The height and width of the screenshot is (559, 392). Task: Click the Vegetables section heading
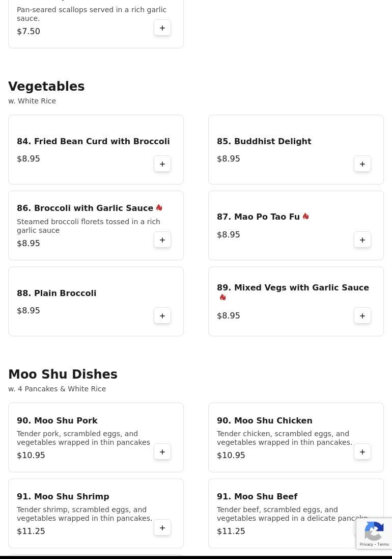point(46,86)
